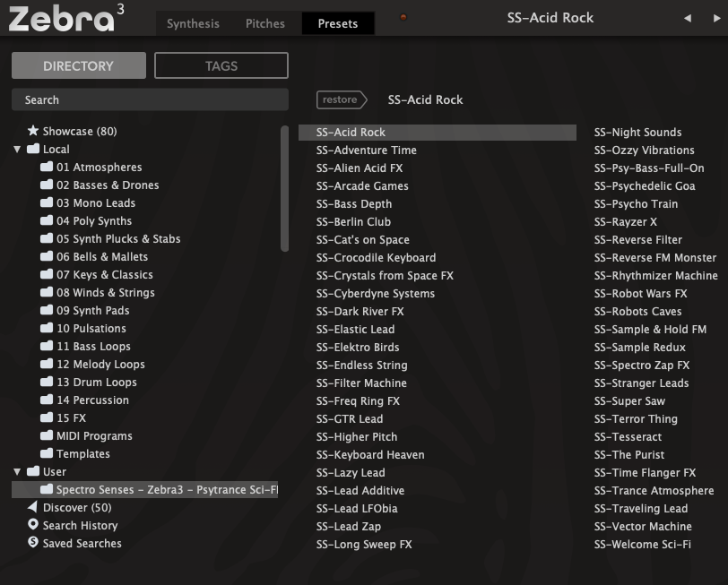728x585 pixels.
Task: Load the SS-Welcome Sci-Fi preset
Action: coord(643,544)
